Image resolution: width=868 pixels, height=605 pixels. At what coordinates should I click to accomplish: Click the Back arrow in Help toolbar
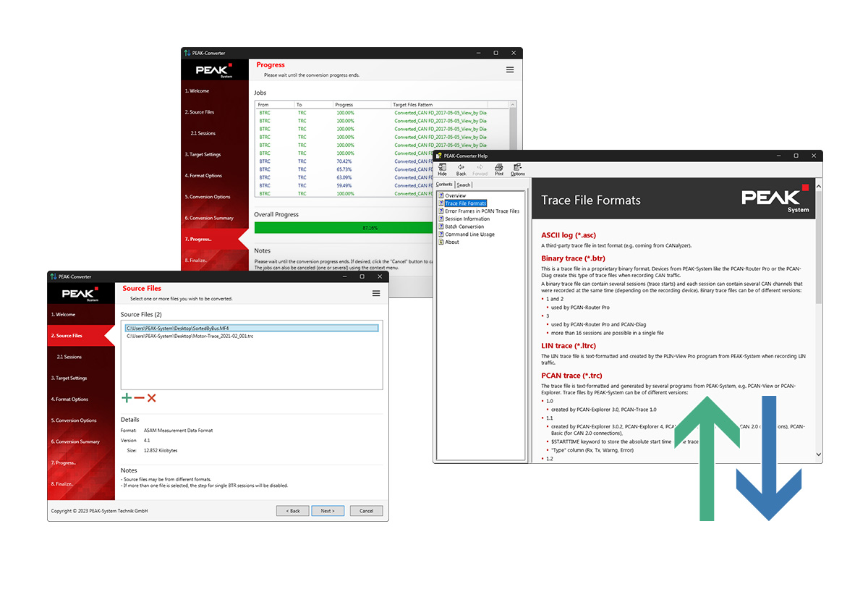click(x=461, y=169)
